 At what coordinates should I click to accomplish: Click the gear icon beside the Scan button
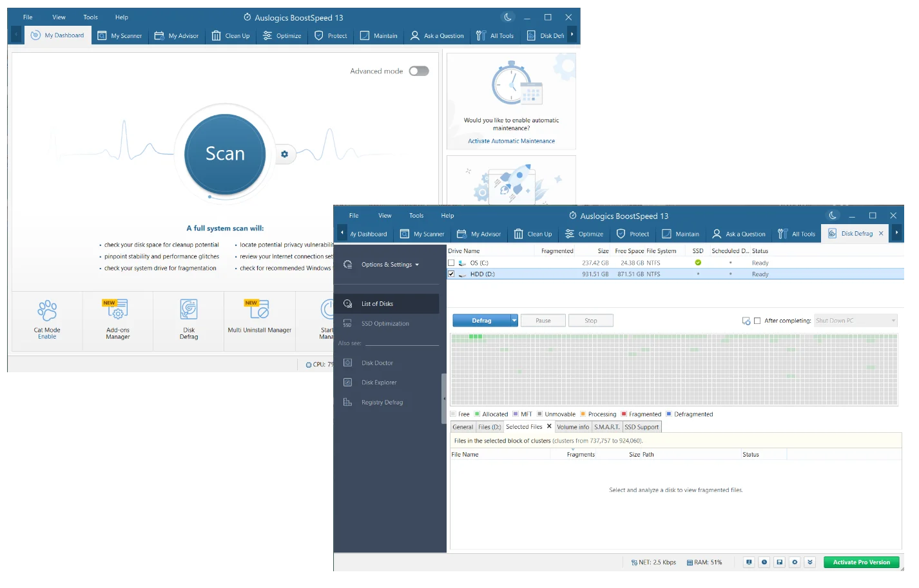pos(284,155)
